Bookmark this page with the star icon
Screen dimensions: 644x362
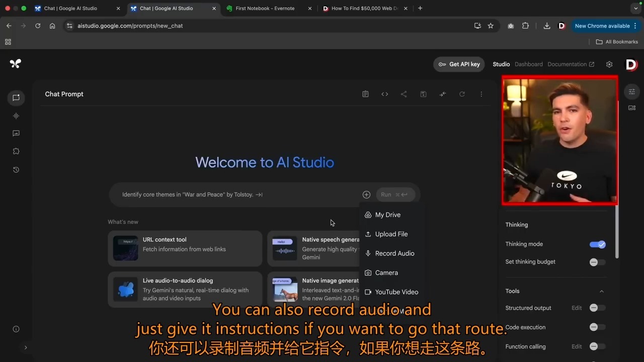tap(491, 26)
